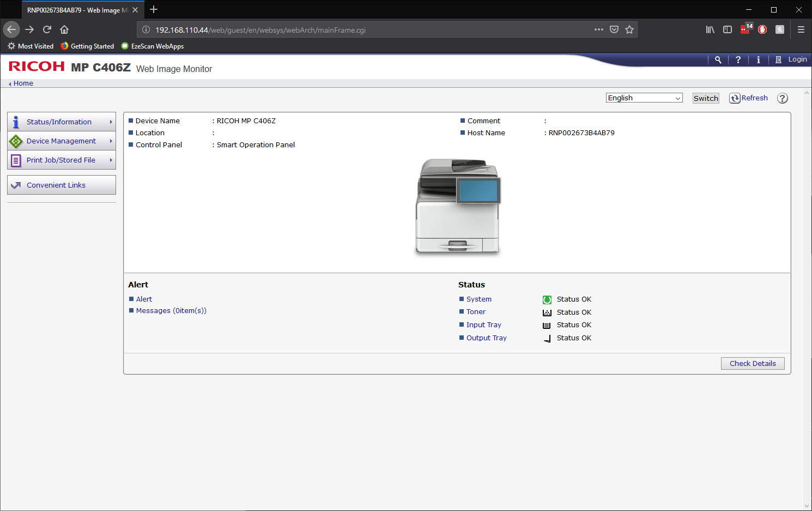Image resolution: width=812 pixels, height=511 pixels.
Task: Open Firefox hamburger menu
Action: [x=801, y=30]
